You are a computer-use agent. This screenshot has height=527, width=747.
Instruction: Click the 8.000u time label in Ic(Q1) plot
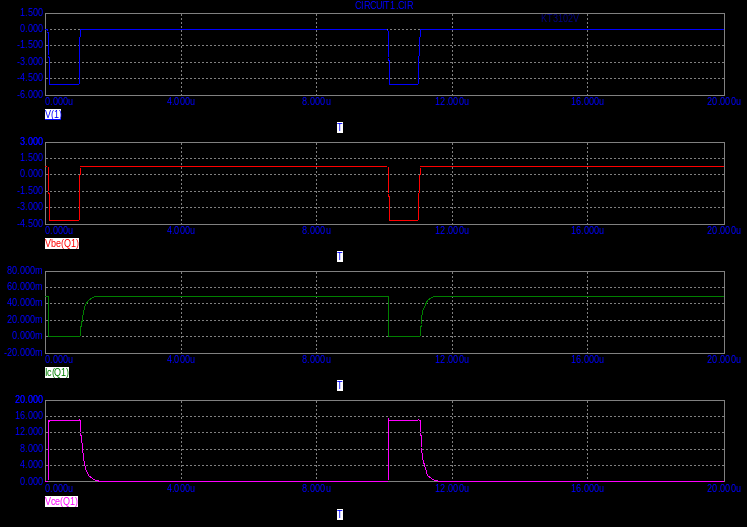316,359
